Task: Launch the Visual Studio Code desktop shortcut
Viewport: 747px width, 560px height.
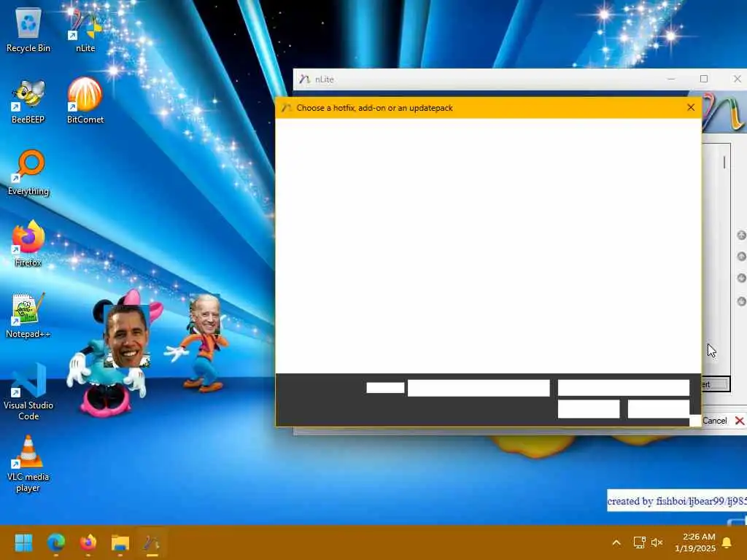Action: coord(28,392)
